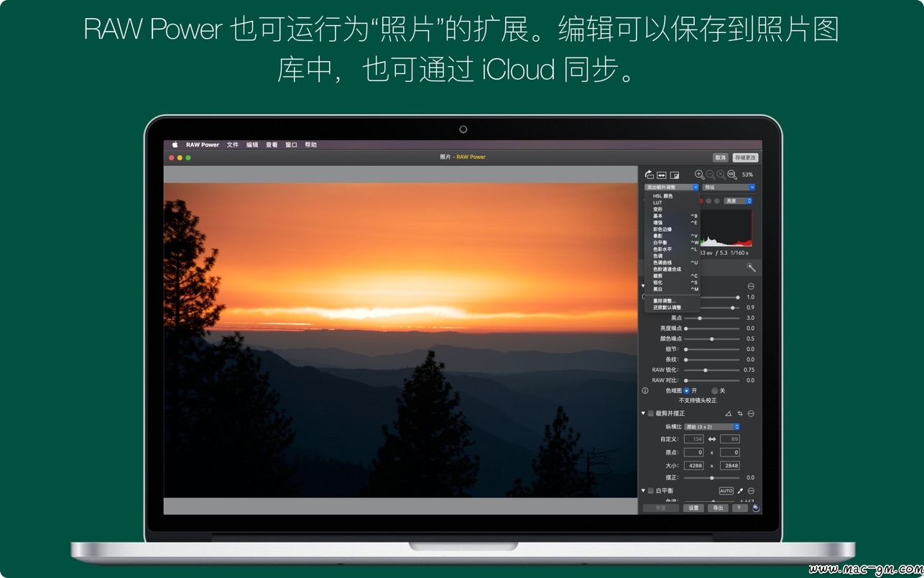The width and height of the screenshot is (924, 578).
Task: Open the 文件 menu in the menu bar
Action: 233,144
